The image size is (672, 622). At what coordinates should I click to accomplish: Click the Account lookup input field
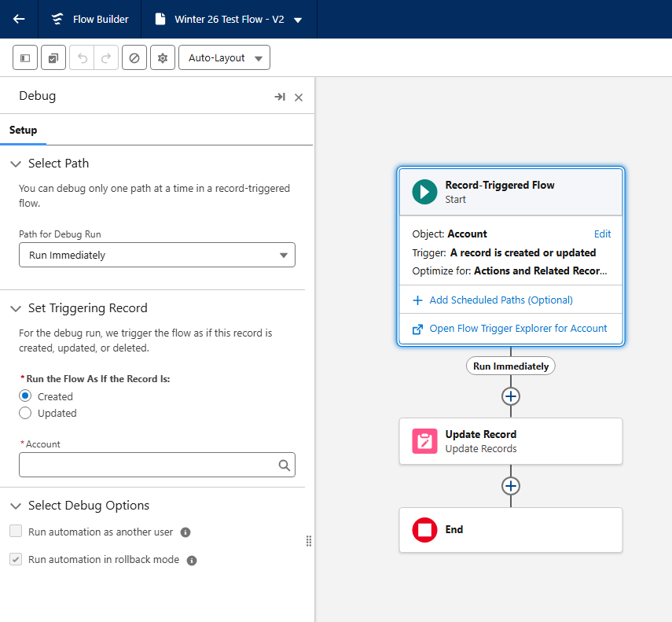[x=157, y=465]
